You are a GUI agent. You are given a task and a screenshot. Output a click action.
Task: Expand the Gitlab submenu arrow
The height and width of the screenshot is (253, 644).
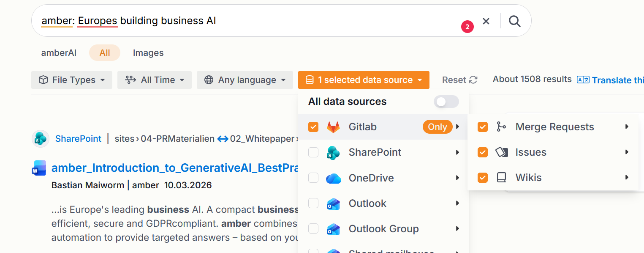click(x=458, y=127)
